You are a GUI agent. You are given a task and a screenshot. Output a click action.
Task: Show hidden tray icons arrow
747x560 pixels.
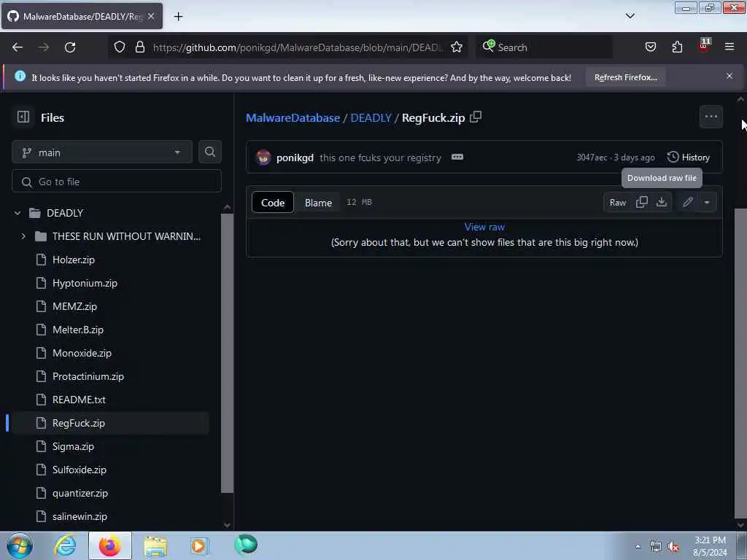[638, 547]
